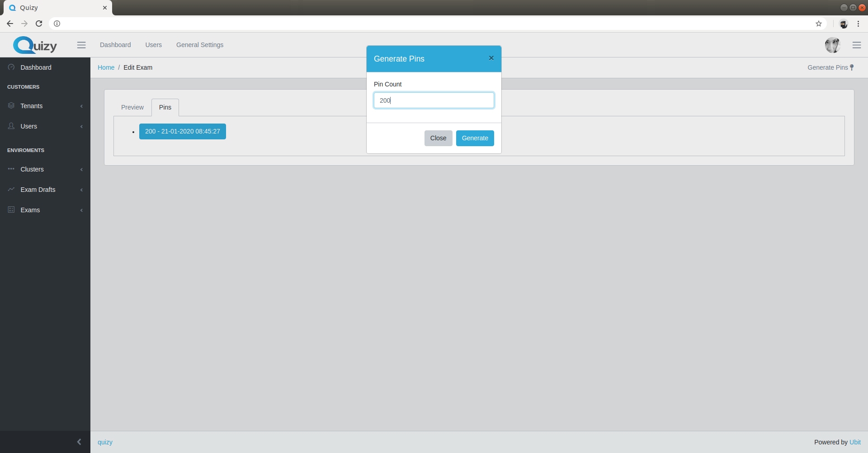Select the Pins tab
The image size is (868, 453).
coord(165,107)
